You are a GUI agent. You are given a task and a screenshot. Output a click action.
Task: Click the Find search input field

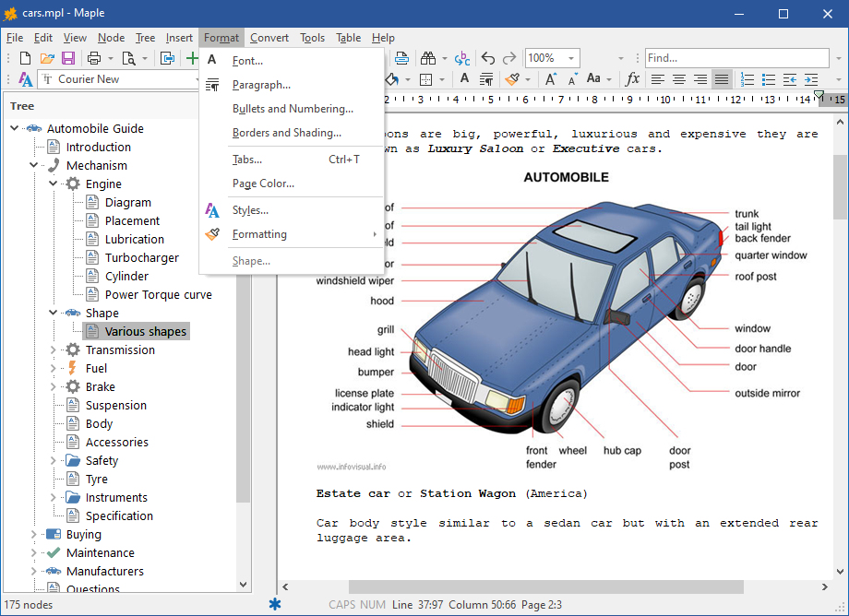pos(737,58)
